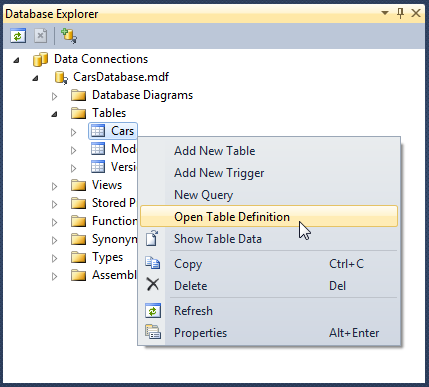Click the Versi... table grid icon
Image resolution: width=429 pixels, height=387 pixels.
[98, 167]
